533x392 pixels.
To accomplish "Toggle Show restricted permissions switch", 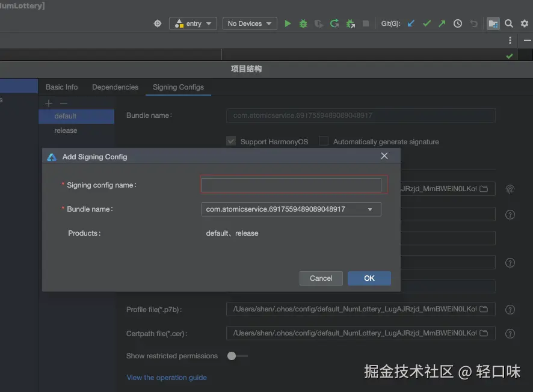I will tap(237, 356).
